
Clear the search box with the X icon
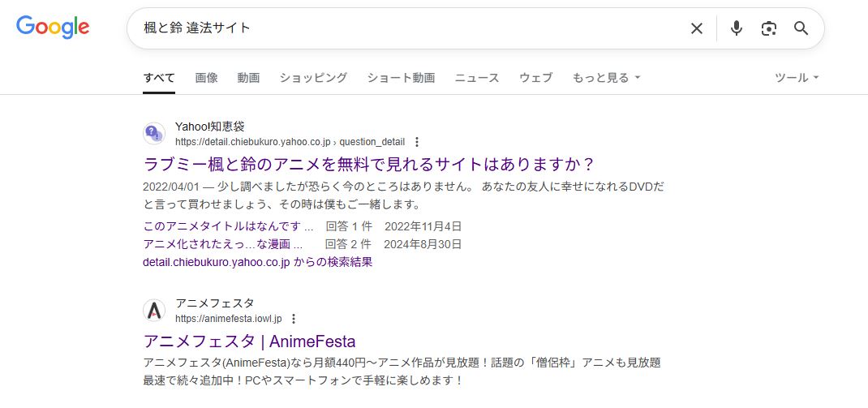(696, 28)
